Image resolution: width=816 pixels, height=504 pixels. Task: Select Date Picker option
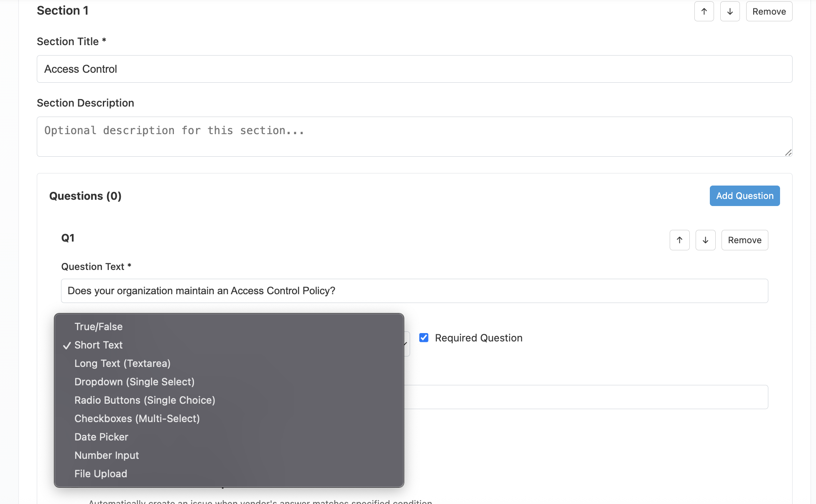click(101, 437)
